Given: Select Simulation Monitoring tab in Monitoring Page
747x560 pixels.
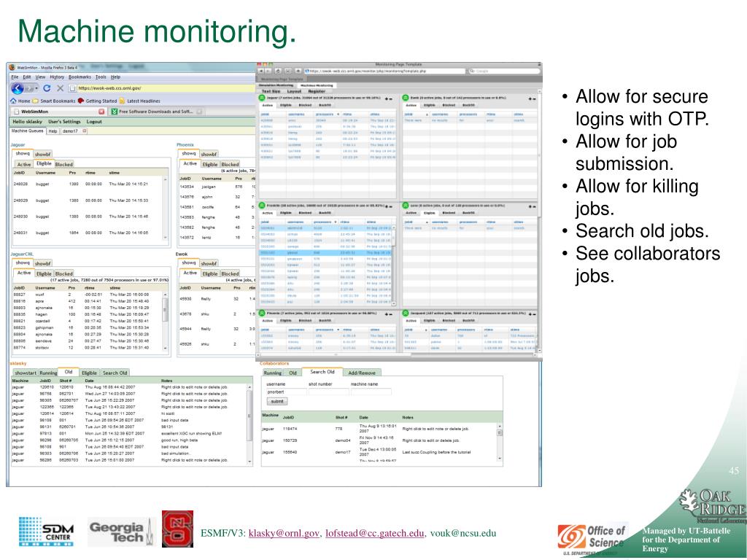Looking at the screenshot, I should pyautogui.click(x=276, y=85).
